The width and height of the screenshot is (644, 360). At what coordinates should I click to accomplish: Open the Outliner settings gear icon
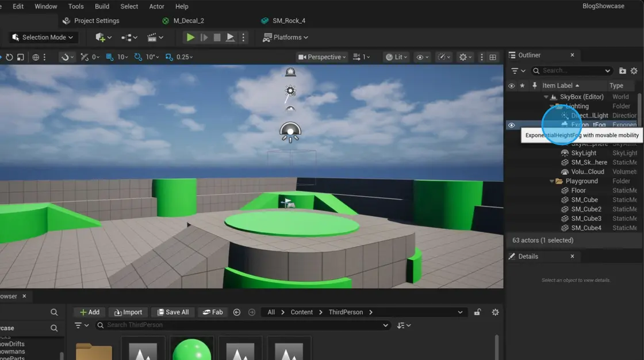coord(634,70)
